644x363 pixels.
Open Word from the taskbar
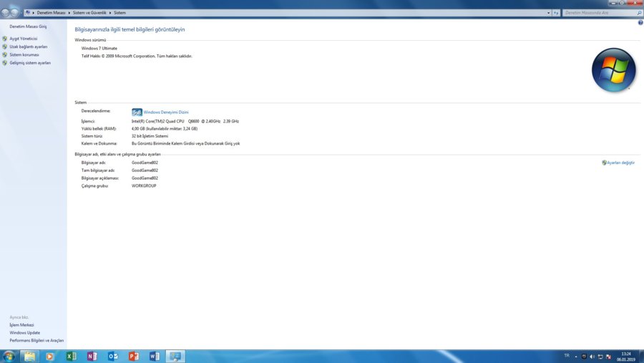(155, 357)
